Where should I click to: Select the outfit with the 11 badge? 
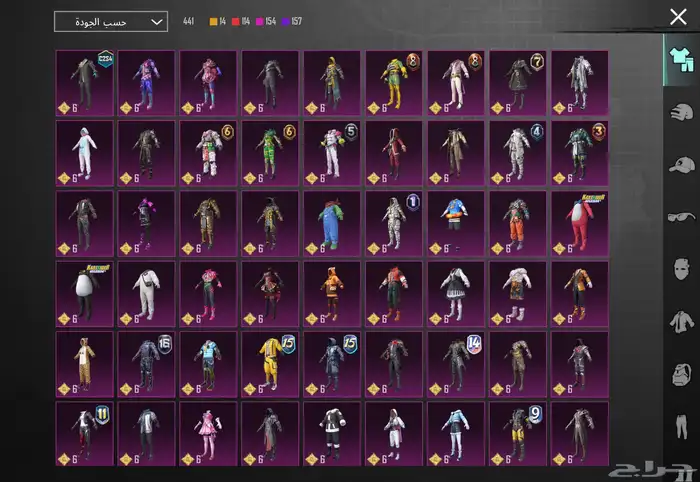coord(84,435)
